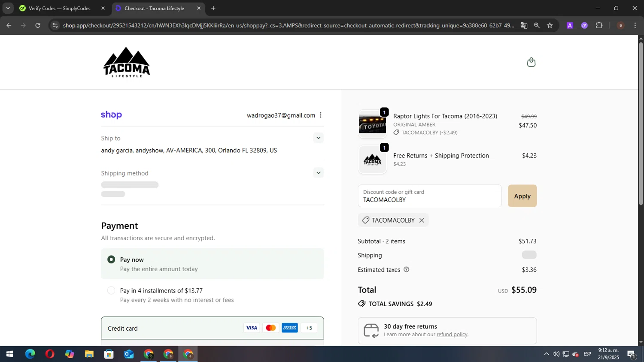Screen dimensions: 644x362
Task: Click the Total $55.09 amount
Action: pos(524,290)
